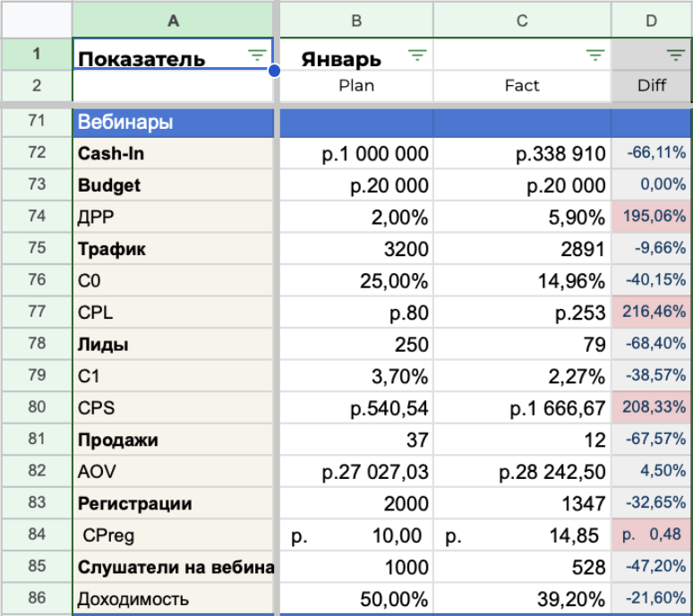Viewport: 693px width, 616px height.
Task: Select column C header
Action: tap(522, 21)
